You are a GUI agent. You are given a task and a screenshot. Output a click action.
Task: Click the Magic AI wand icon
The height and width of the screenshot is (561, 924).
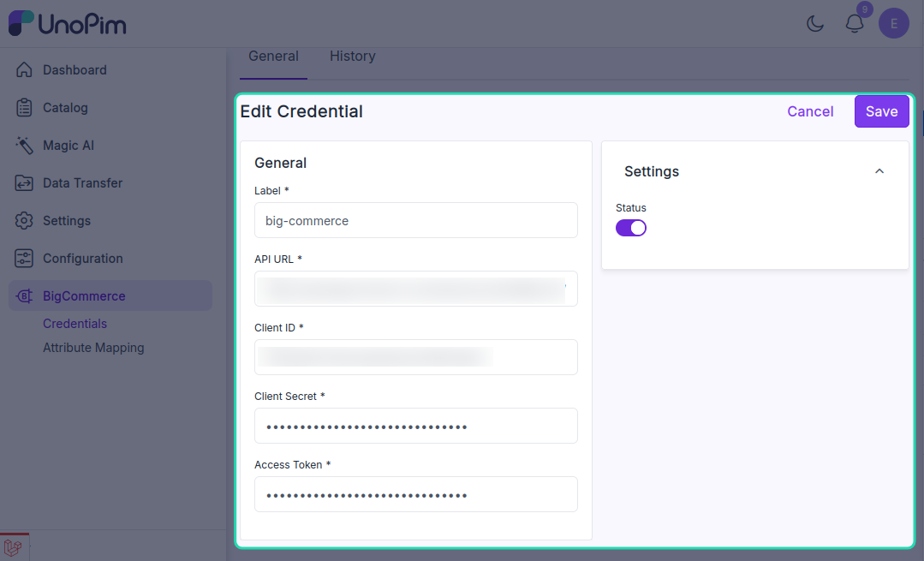[24, 145]
